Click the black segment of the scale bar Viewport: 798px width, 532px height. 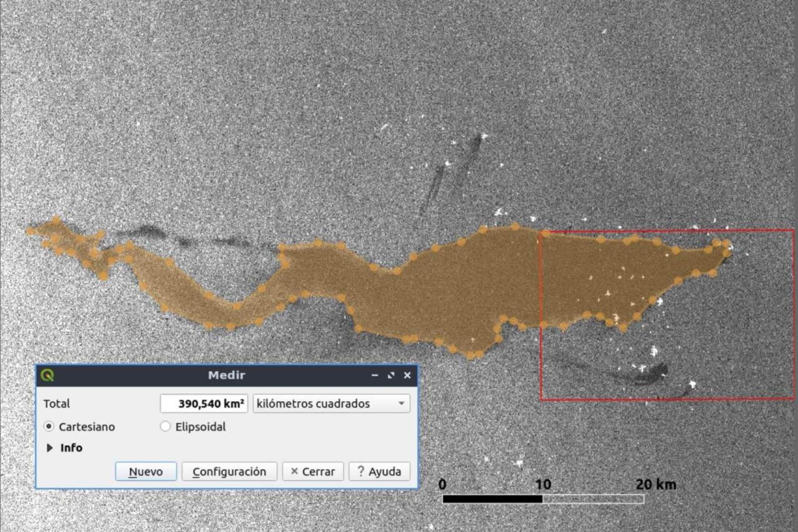click(x=493, y=499)
